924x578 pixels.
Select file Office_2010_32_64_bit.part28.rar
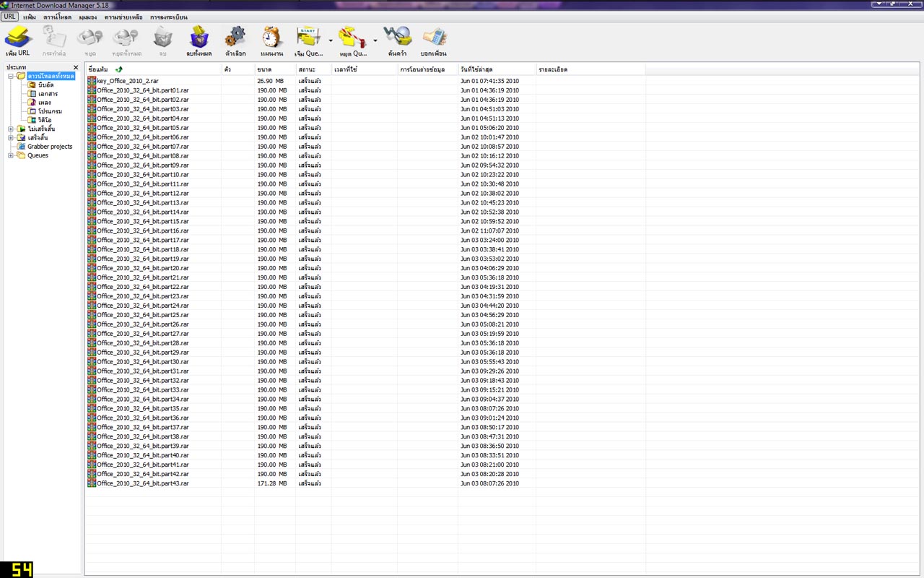pyautogui.click(x=143, y=343)
